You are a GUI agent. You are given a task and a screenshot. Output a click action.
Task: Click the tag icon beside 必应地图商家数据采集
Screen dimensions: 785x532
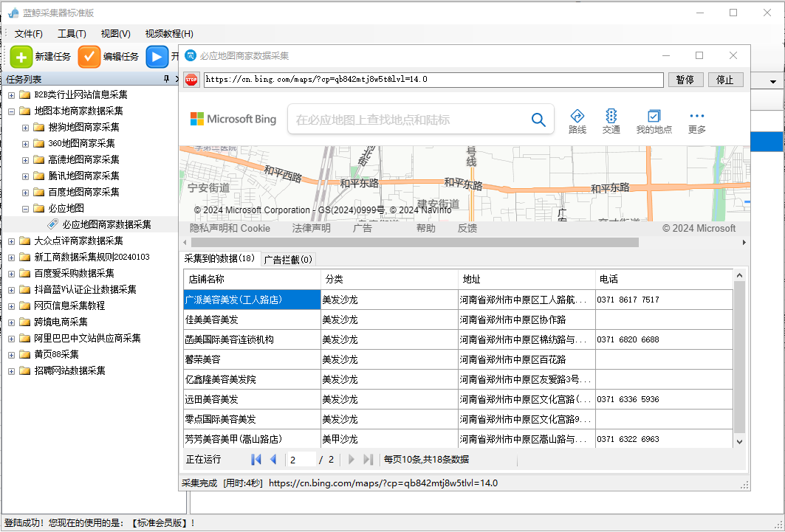click(52, 224)
